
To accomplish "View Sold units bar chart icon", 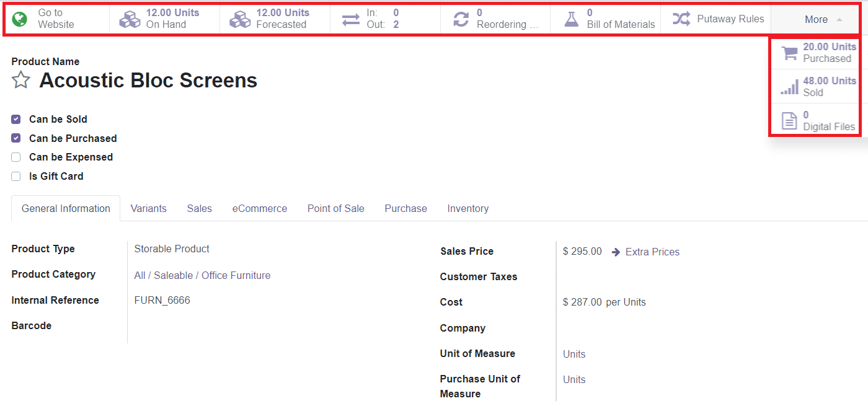I will pos(789,87).
